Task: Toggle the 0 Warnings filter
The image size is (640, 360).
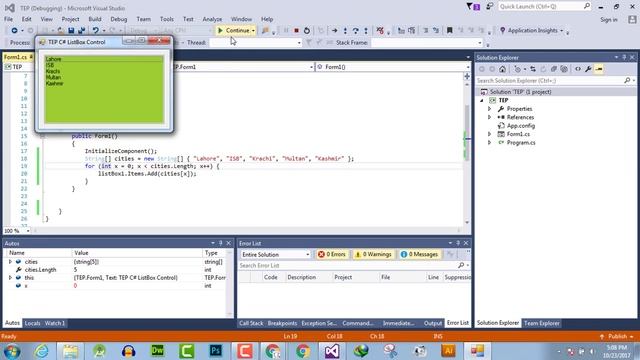Action: 373,254
